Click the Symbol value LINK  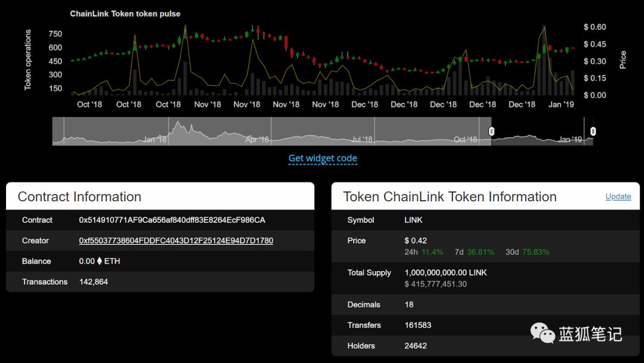pyautogui.click(x=414, y=220)
